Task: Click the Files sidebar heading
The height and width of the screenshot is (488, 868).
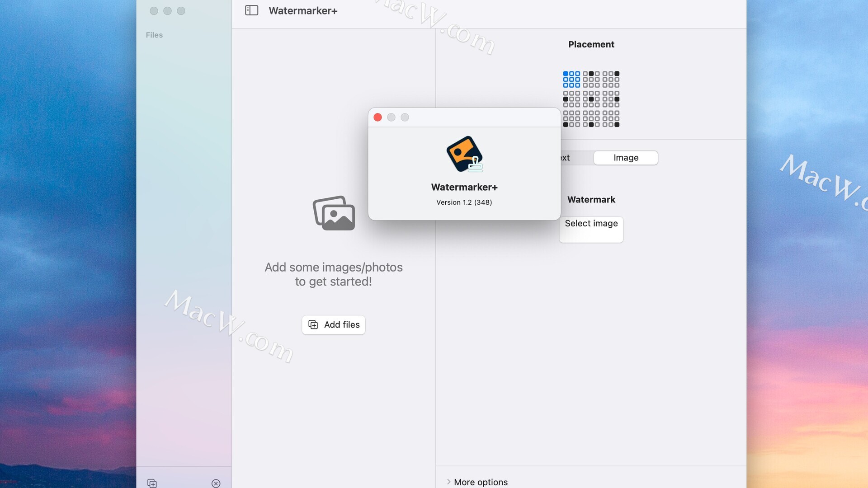Action: pyautogui.click(x=154, y=35)
